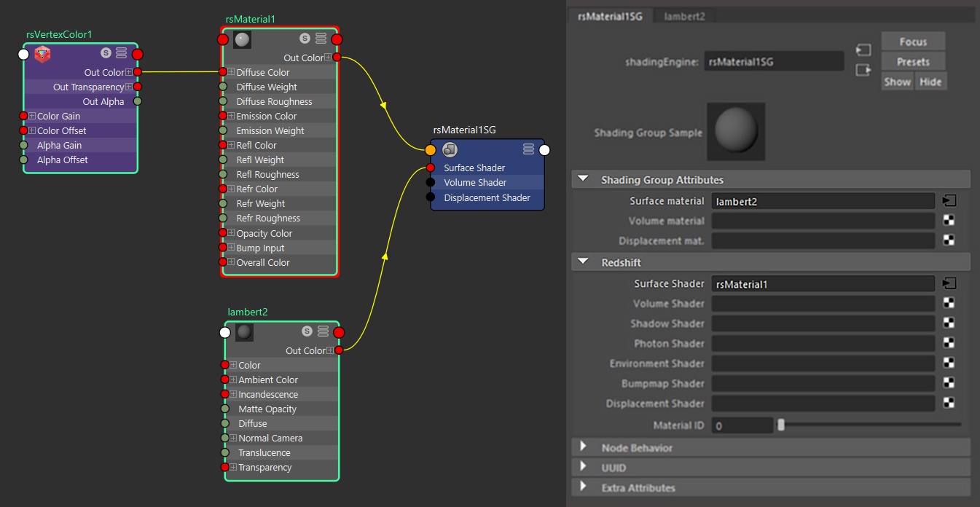Click checker map icon for Environment Shader

click(949, 363)
